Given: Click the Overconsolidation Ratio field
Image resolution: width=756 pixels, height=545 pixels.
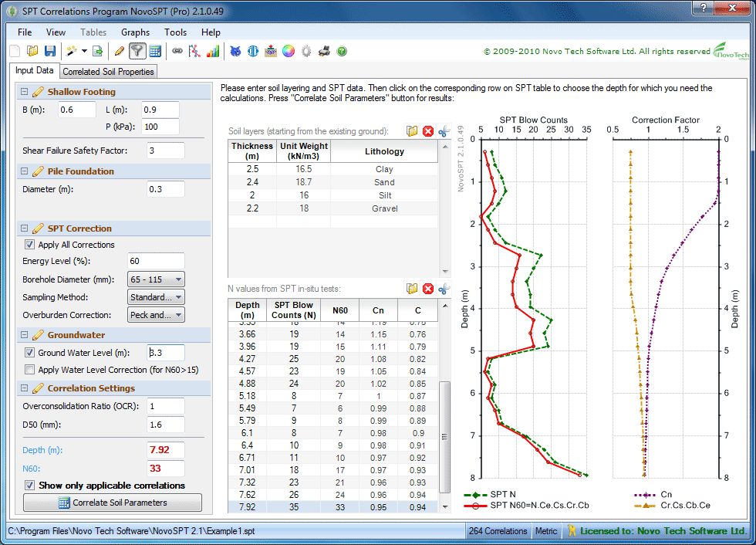Looking at the screenshot, I should click(x=165, y=406).
